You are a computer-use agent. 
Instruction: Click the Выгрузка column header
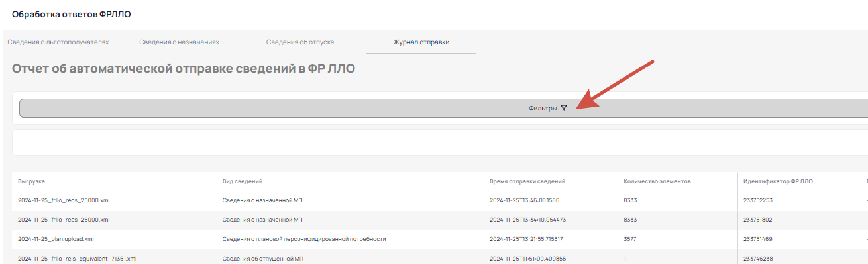31,181
